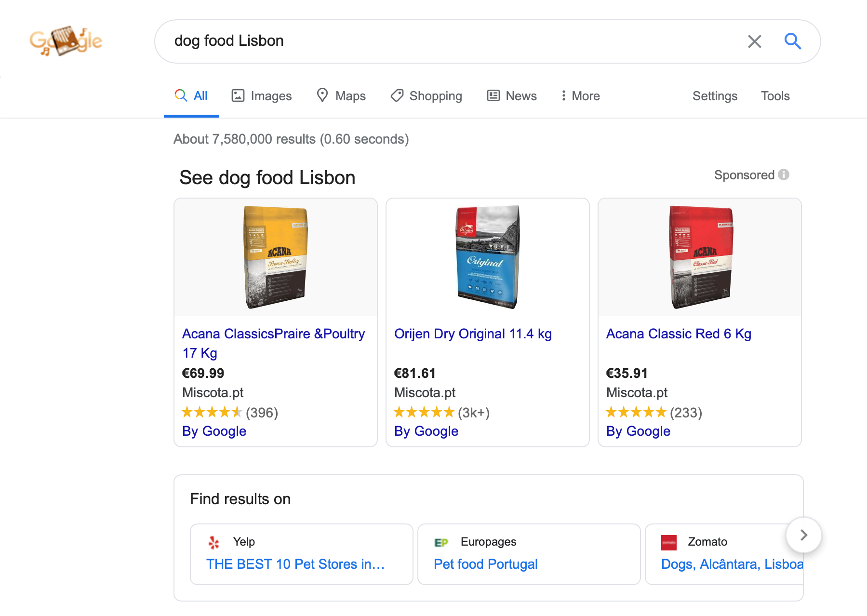Open the News tab
867x616 pixels.
tap(512, 96)
